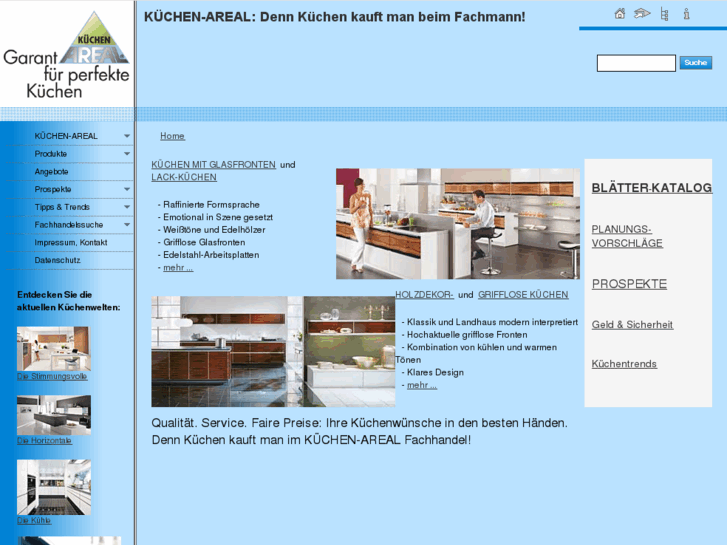Open Die Horizontale link
Viewport: 727px width, 545px height.
[44, 441]
